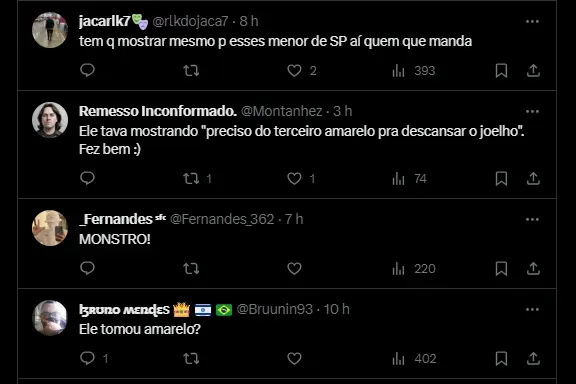Like jacarlk7's tweet with 2 likes

point(302,70)
